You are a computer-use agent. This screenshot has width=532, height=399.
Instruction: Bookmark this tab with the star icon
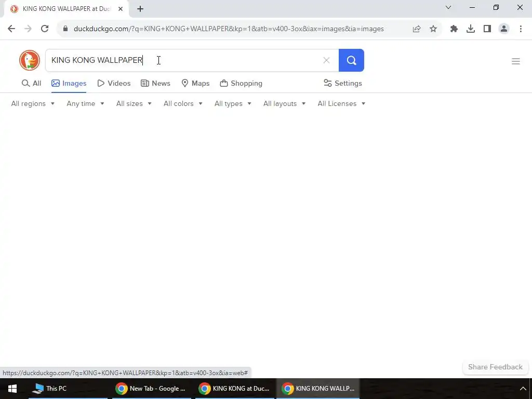coord(433,29)
